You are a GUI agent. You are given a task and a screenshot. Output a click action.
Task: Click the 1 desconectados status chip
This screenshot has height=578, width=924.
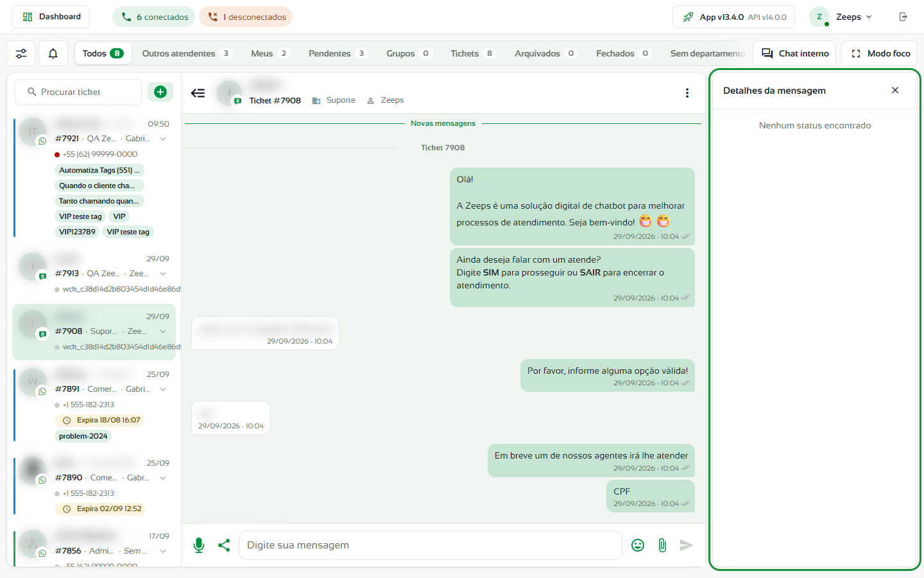246,17
